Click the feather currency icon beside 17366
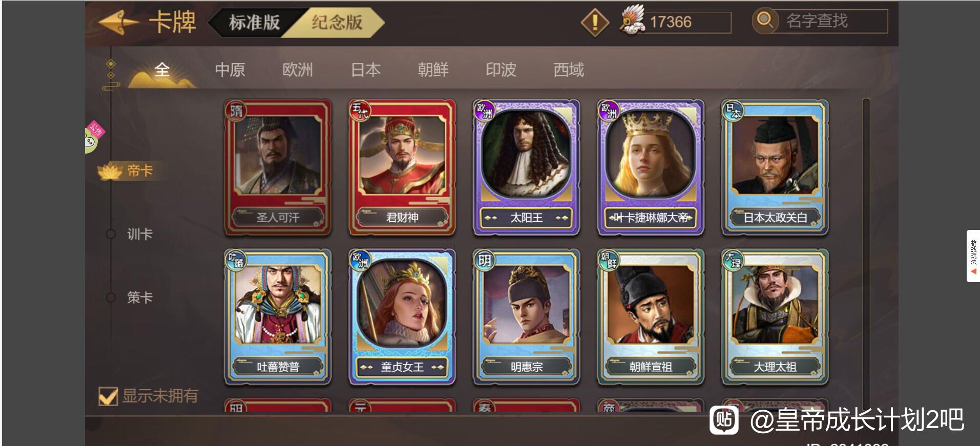Screen dimensions: 980x446 click(632, 20)
